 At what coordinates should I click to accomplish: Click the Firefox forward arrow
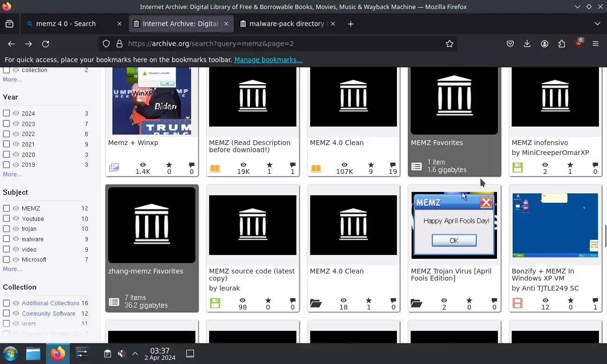(28, 44)
